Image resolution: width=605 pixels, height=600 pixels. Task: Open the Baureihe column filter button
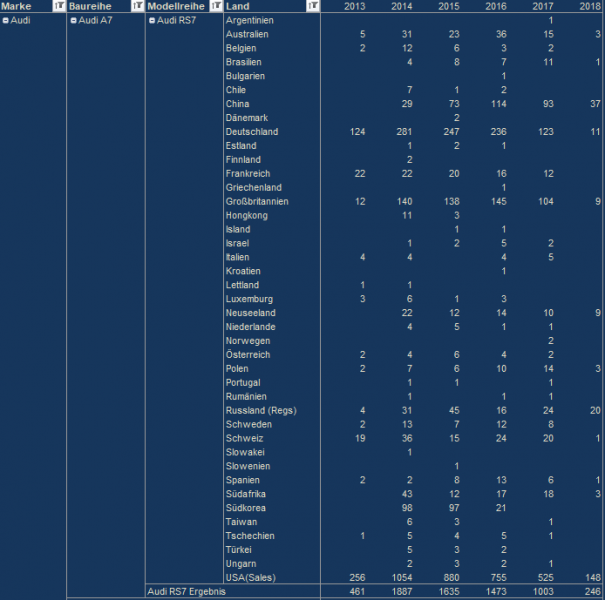point(137,6)
